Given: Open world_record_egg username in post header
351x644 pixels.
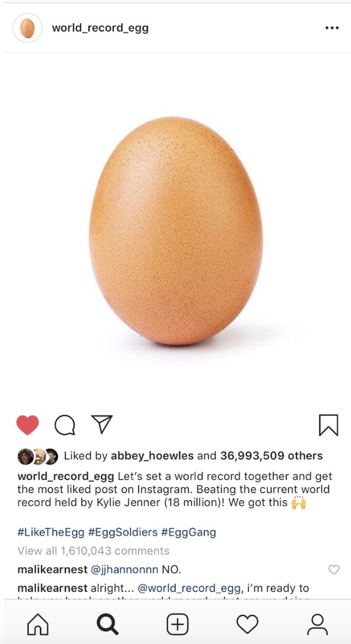Looking at the screenshot, I should 100,28.
